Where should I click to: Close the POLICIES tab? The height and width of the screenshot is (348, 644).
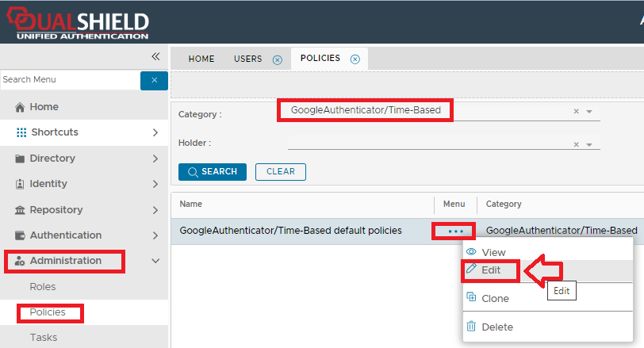tap(355, 59)
